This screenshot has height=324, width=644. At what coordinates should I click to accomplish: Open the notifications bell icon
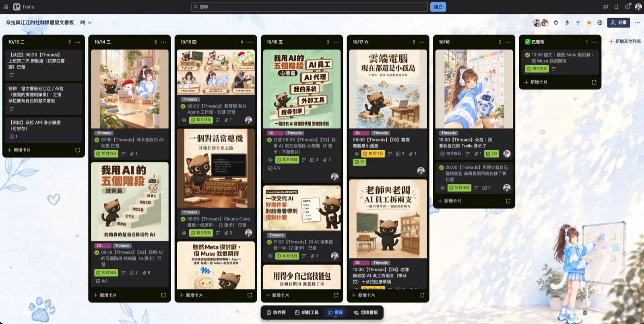(x=616, y=7)
